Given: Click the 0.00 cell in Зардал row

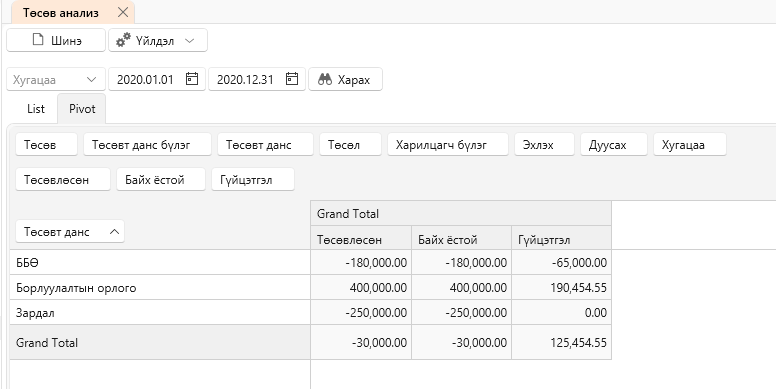Looking at the screenshot, I should pos(561,313).
